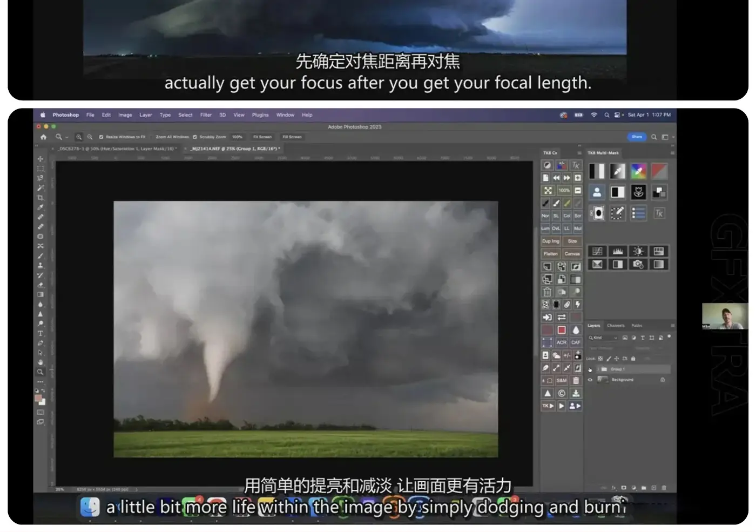Click the 100% zoom value field
This screenshot has width=756, height=532.
238,137
